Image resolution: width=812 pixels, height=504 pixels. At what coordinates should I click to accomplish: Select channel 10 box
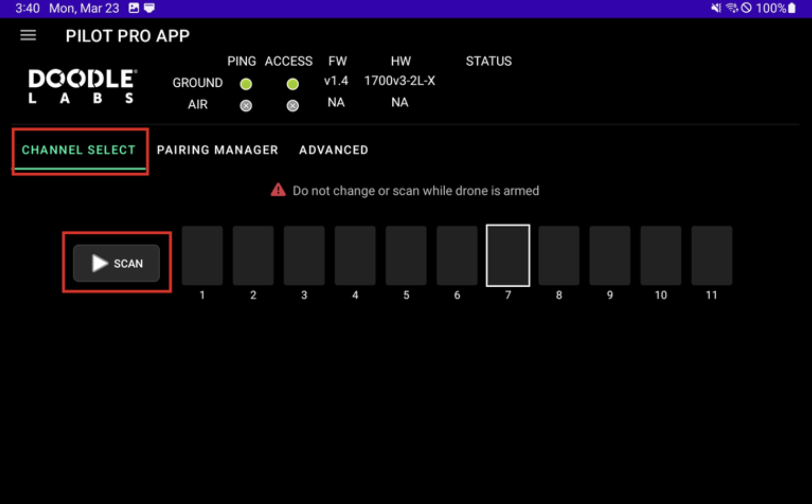coord(661,255)
